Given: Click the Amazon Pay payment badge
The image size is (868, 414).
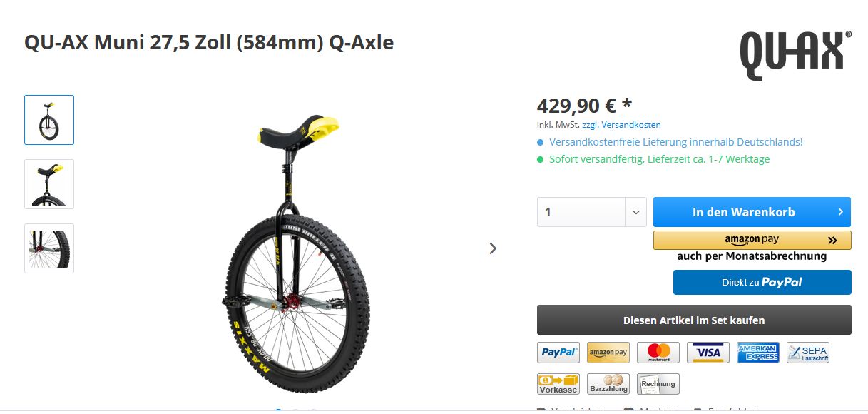Looking at the screenshot, I should (608, 353).
